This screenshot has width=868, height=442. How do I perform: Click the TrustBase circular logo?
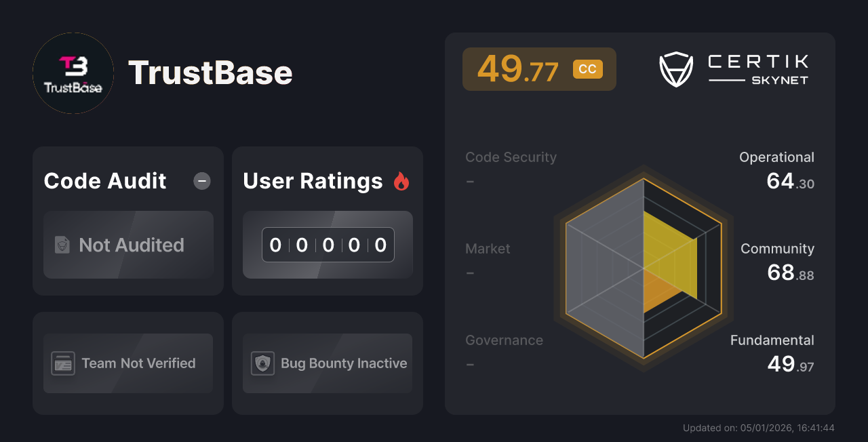(73, 73)
